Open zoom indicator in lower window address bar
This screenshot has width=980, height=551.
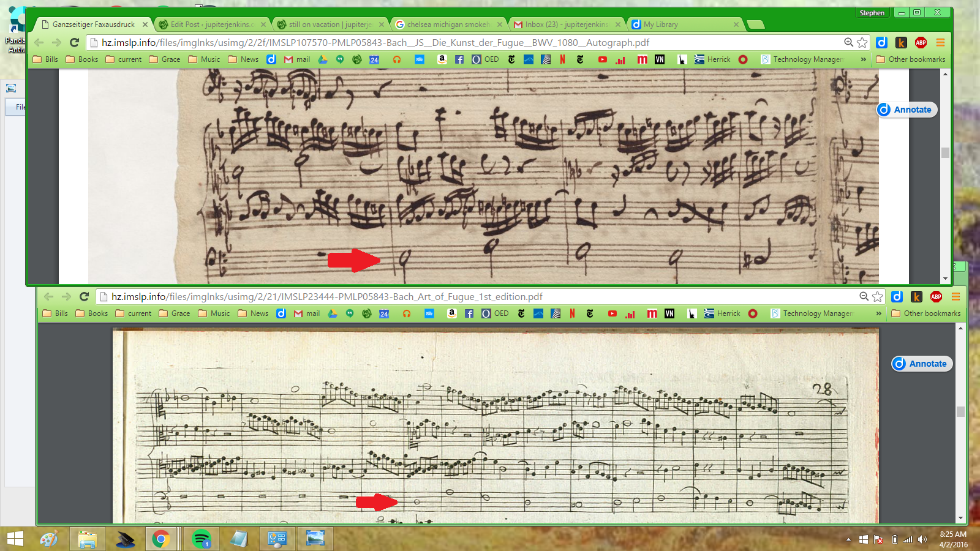864,296
